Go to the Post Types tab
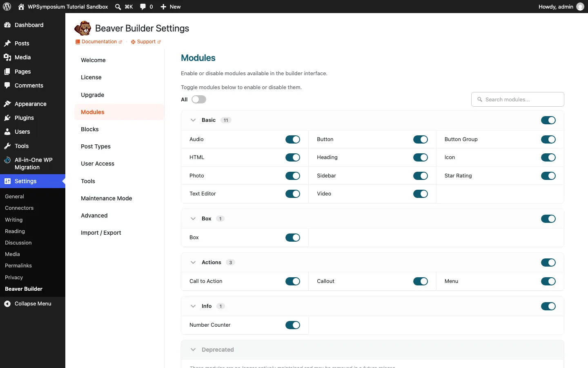 click(x=119, y=146)
